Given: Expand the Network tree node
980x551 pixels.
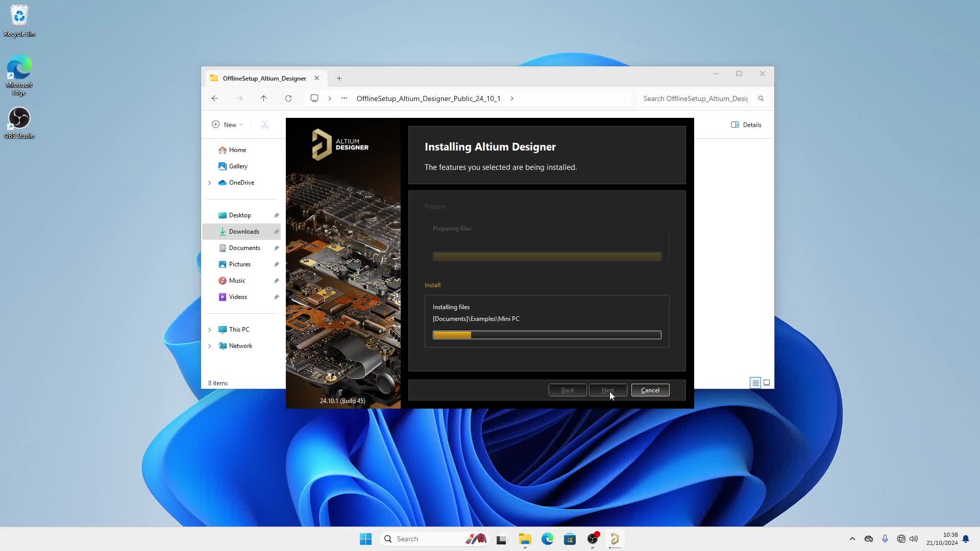Looking at the screenshot, I should 210,346.
